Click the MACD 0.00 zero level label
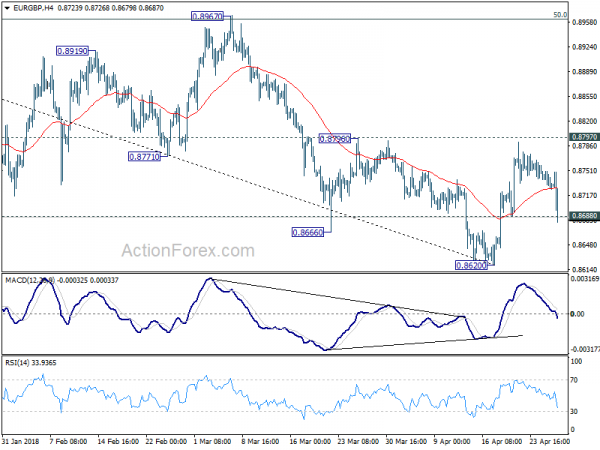The width and height of the screenshot is (600, 450). pos(577,314)
